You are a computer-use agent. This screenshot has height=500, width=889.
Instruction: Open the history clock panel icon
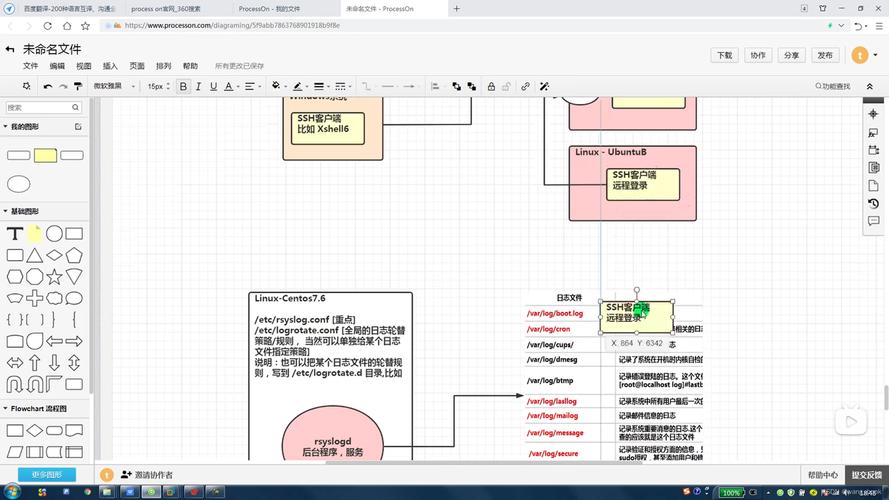[873, 203]
